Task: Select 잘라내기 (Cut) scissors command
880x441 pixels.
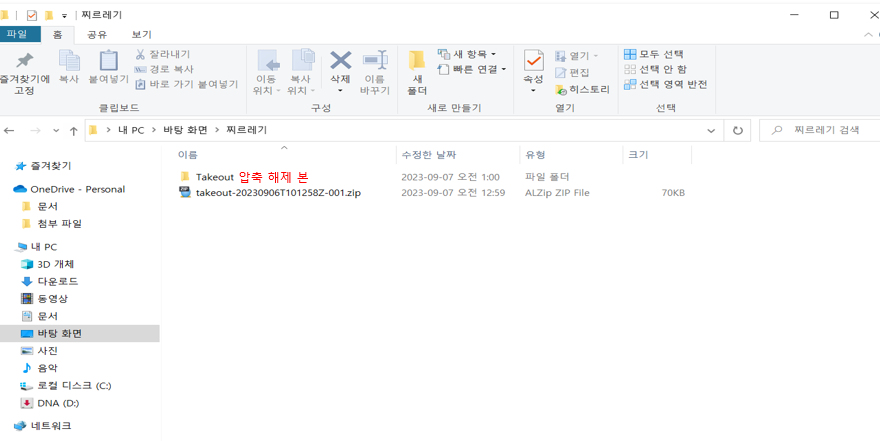Action: [x=163, y=54]
